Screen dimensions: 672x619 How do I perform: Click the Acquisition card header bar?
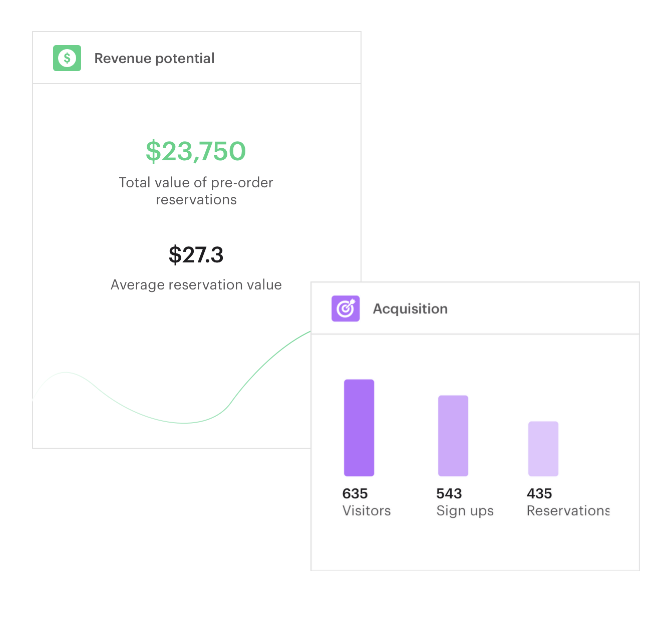tap(475, 308)
